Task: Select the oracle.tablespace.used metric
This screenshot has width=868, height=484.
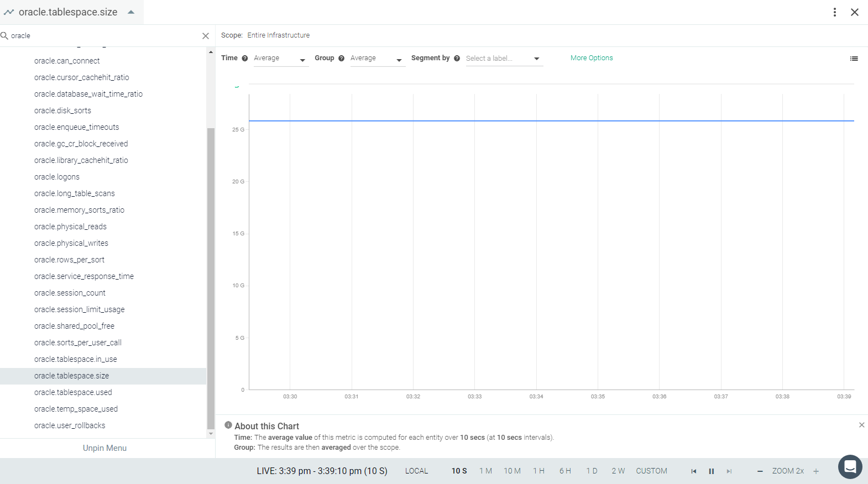Action: point(73,392)
